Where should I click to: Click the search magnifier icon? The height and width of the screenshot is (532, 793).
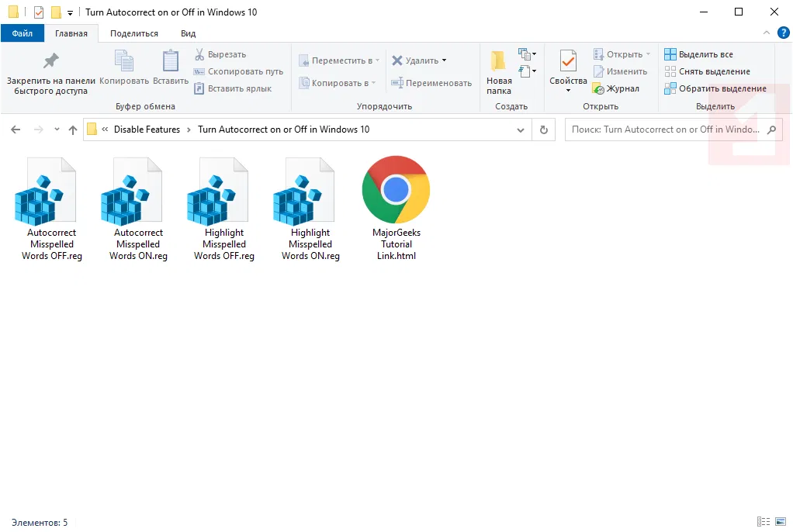[x=771, y=130]
